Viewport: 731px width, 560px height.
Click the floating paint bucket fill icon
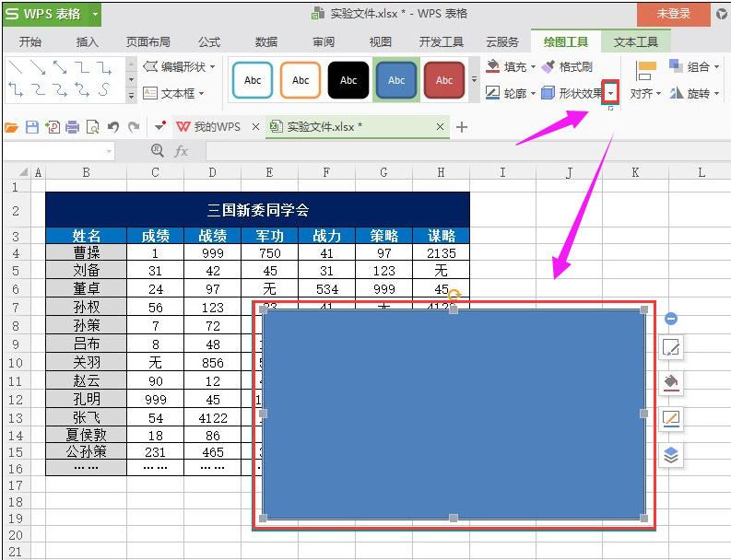pyautogui.click(x=671, y=382)
